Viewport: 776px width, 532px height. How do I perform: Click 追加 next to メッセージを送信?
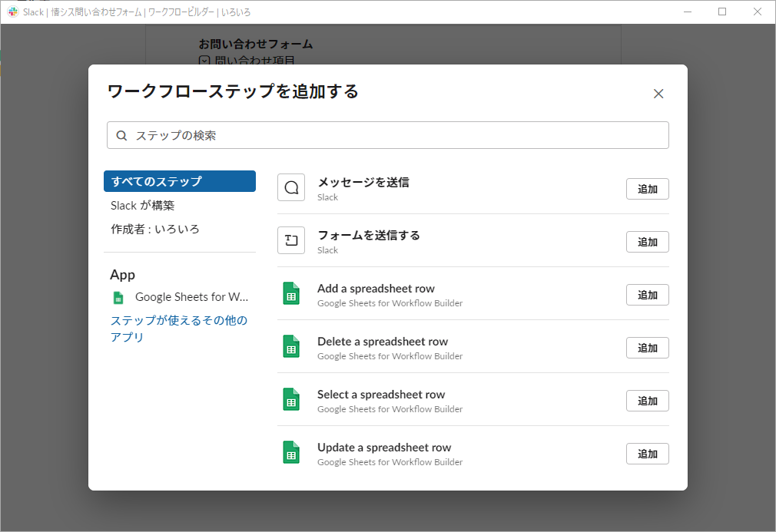(647, 188)
